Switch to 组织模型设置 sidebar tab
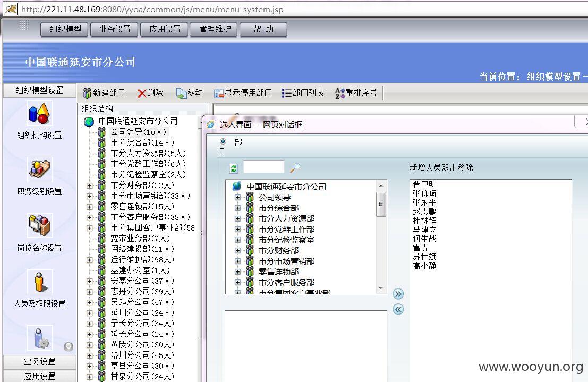This screenshot has height=382, width=588. tap(40, 90)
